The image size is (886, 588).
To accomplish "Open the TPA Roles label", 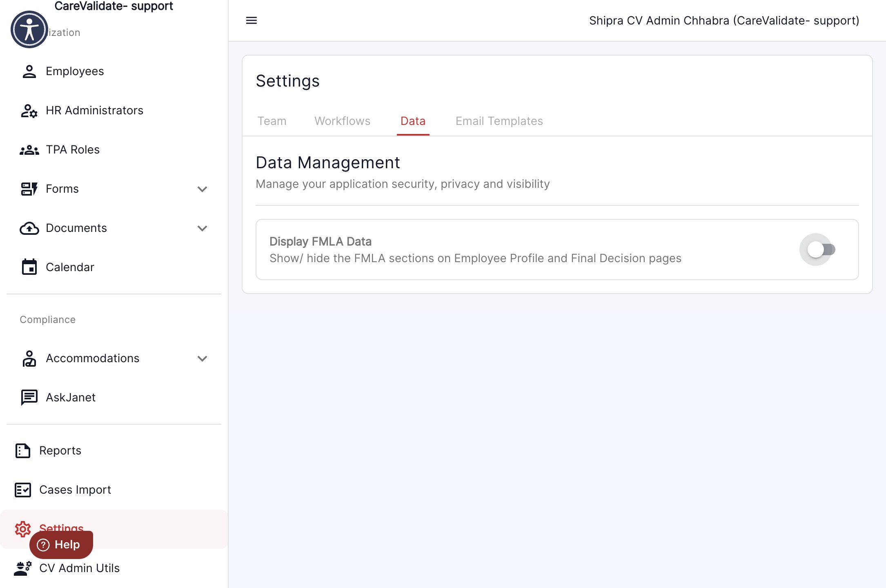I will click(x=73, y=150).
